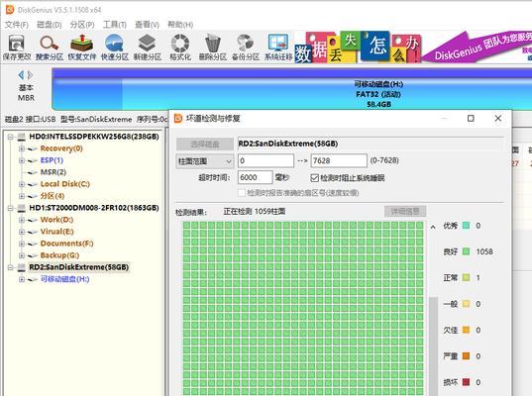Launch System Migration (系统迁移) tool
The width and height of the screenshot is (532, 396).
tap(278, 48)
